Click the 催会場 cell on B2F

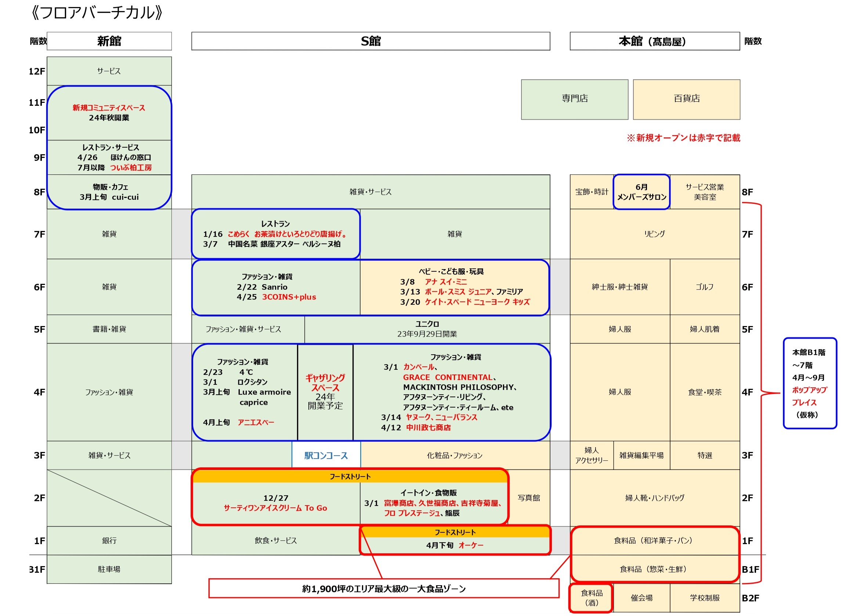[x=642, y=598]
